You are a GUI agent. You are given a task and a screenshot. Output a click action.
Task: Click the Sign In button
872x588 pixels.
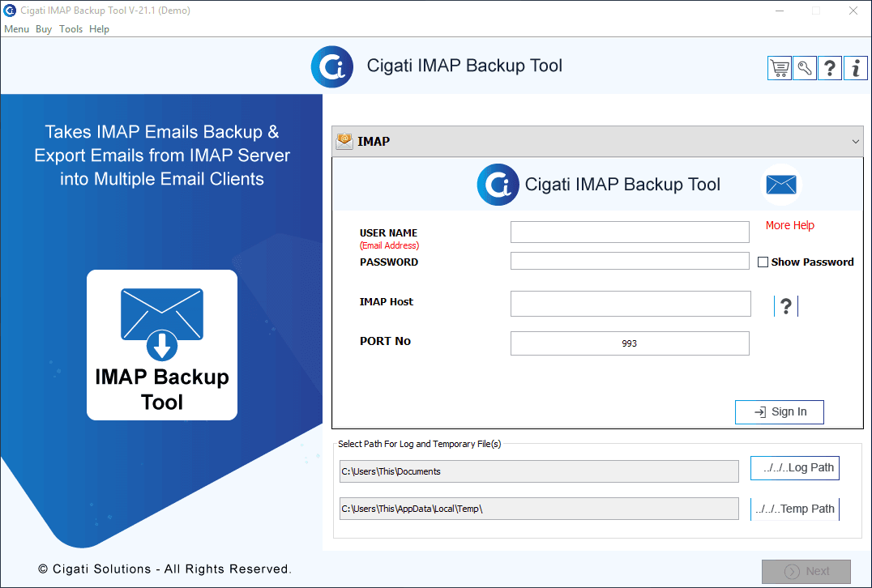click(x=779, y=411)
